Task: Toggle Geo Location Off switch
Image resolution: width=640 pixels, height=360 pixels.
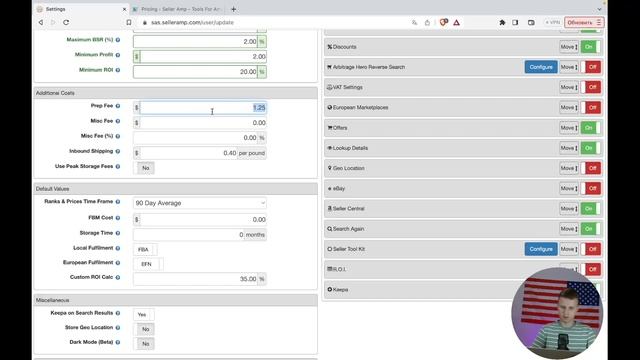Action: tap(591, 168)
